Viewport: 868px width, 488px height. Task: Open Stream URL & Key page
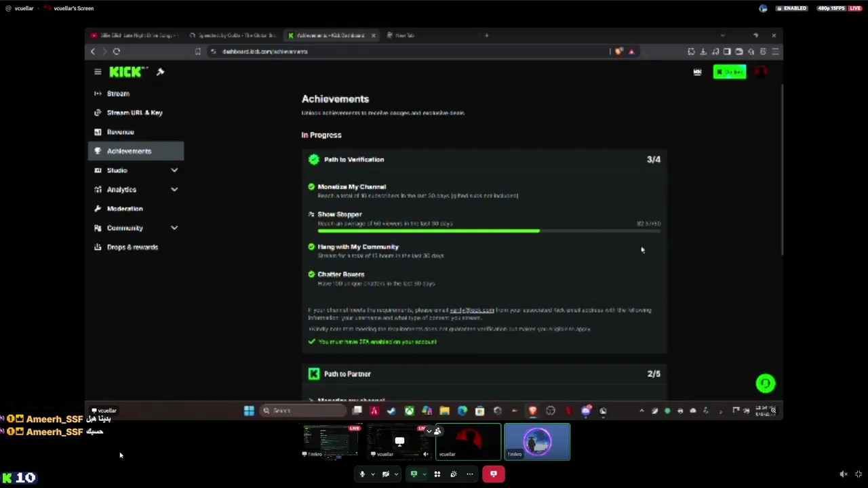coord(136,113)
